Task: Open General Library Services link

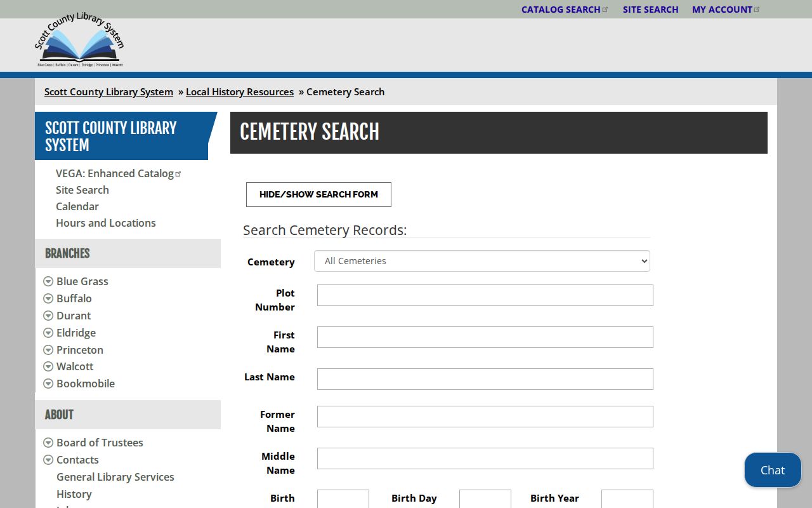Action: click(115, 477)
